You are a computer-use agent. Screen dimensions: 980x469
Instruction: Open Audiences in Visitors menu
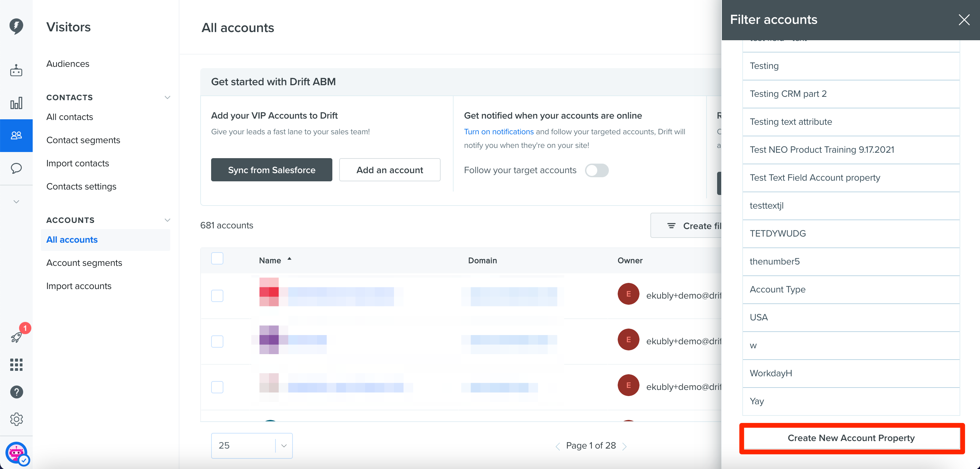click(68, 64)
